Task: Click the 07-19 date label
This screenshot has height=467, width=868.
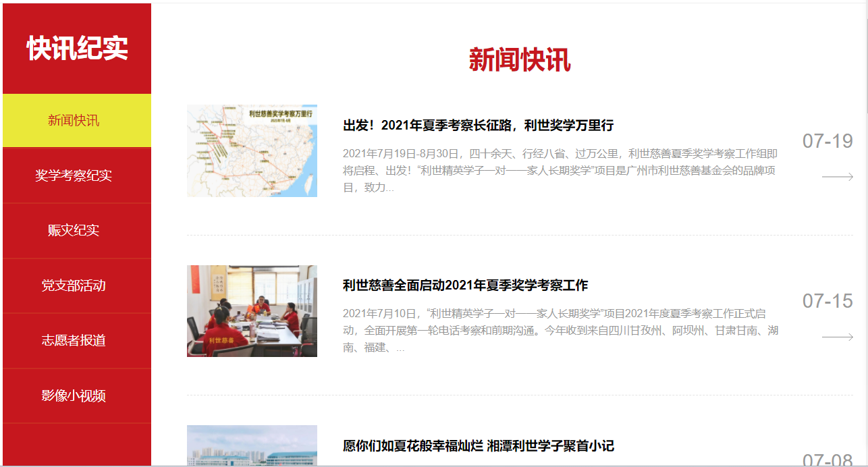Action: point(828,142)
